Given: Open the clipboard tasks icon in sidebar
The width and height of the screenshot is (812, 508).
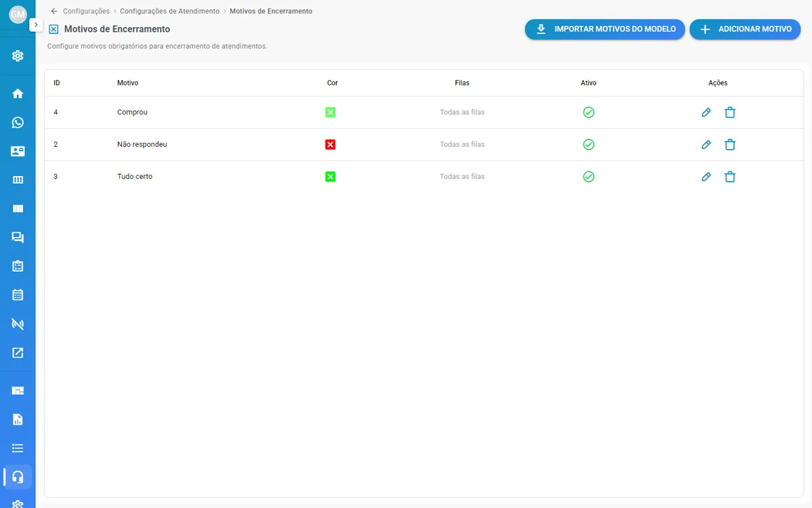Looking at the screenshot, I should [18, 266].
